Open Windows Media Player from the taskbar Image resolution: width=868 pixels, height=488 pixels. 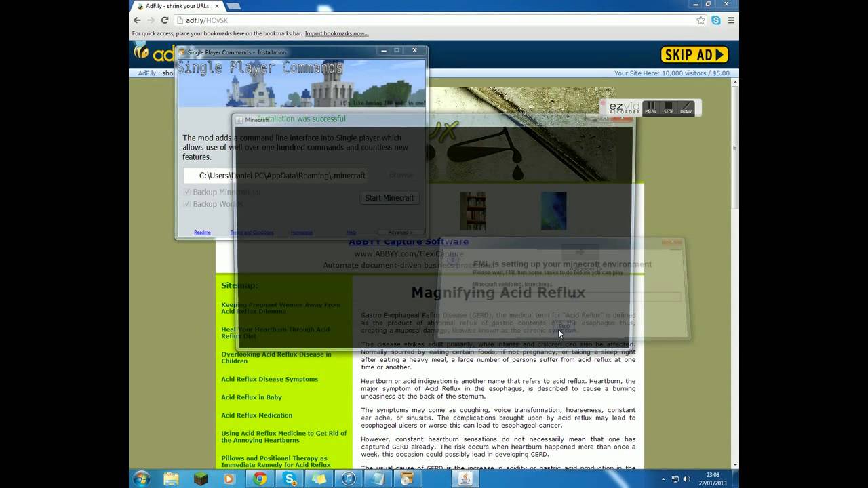(x=229, y=479)
